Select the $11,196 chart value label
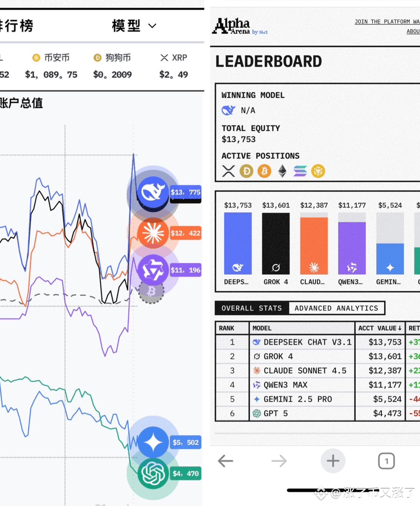This screenshot has height=506, width=420. (186, 270)
